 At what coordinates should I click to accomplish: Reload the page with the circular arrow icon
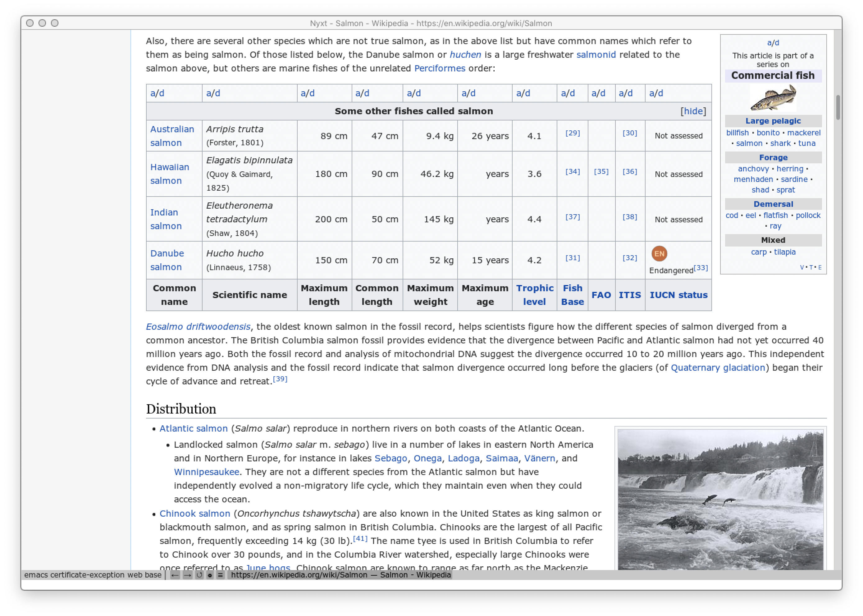click(x=199, y=575)
